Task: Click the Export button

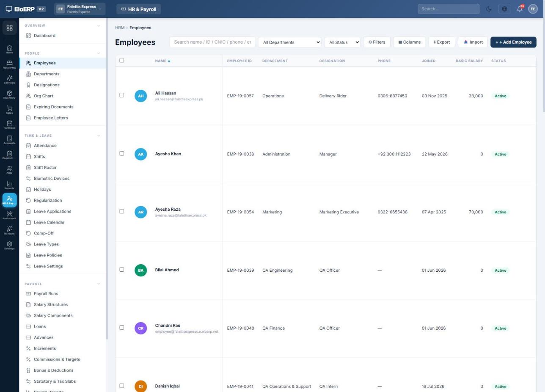Action: coord(442,42)
